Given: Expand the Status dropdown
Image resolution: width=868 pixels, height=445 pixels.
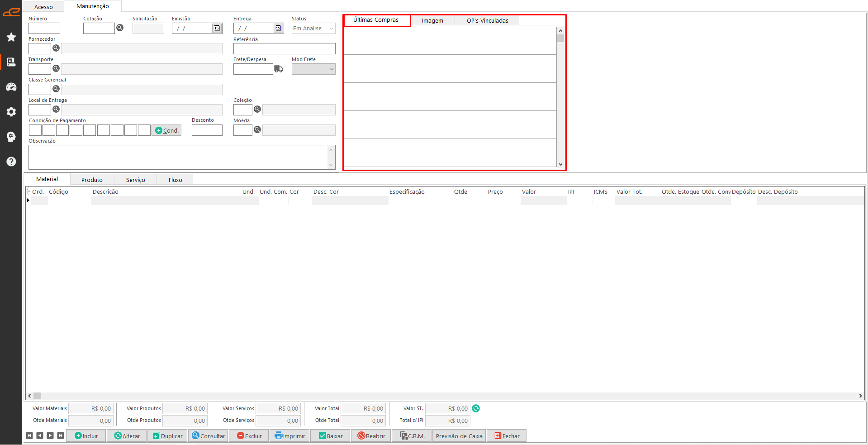Looking at the screenshot, I should tap(332, 29).
